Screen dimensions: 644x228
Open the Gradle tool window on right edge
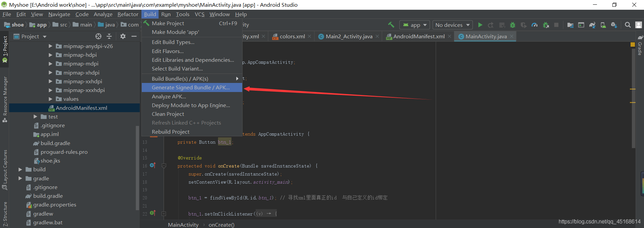pyautogui.click(x=640, y=45)
